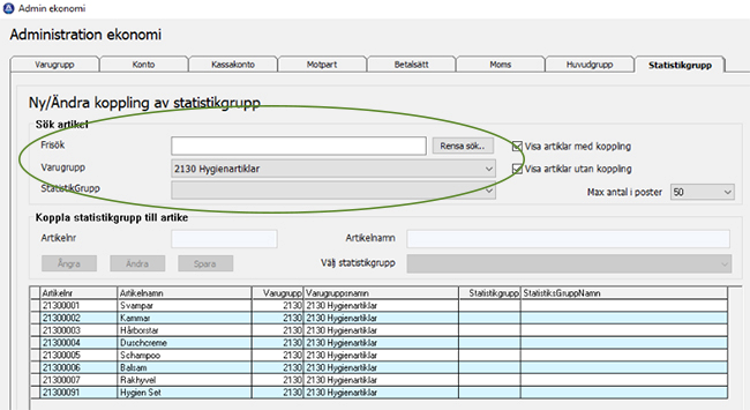Click the Ångra button
The image size is (750, 410).
(69, 264)
